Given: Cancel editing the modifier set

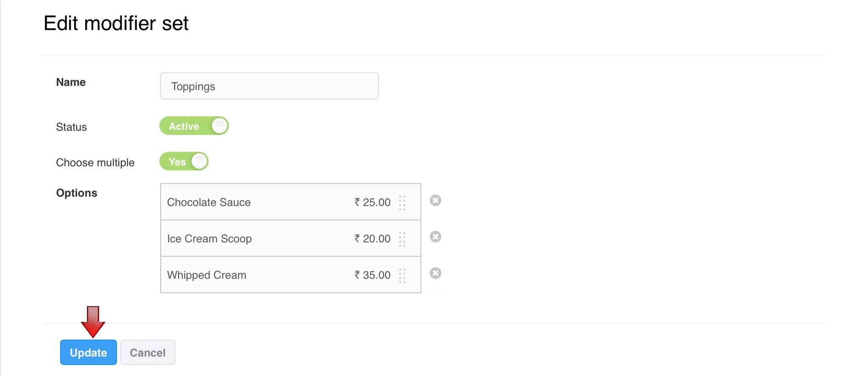Looking at the screenshot, I should click(147, 352).
